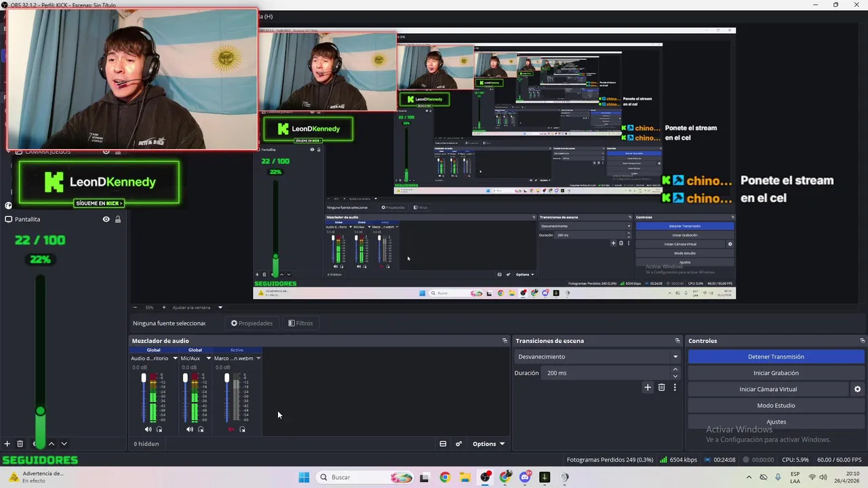The image size is (868, 488).
Task: Open Discord from the taskbar
Action: click(525, 477)
